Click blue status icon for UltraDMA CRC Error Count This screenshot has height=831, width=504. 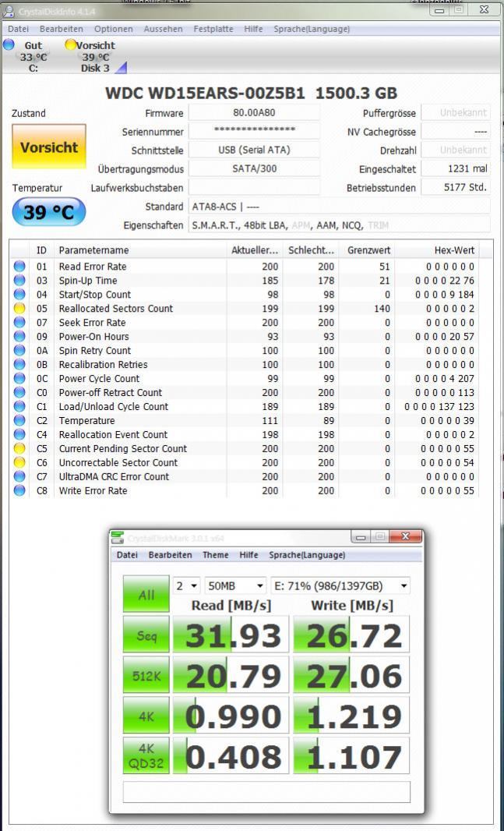(19, 476)
